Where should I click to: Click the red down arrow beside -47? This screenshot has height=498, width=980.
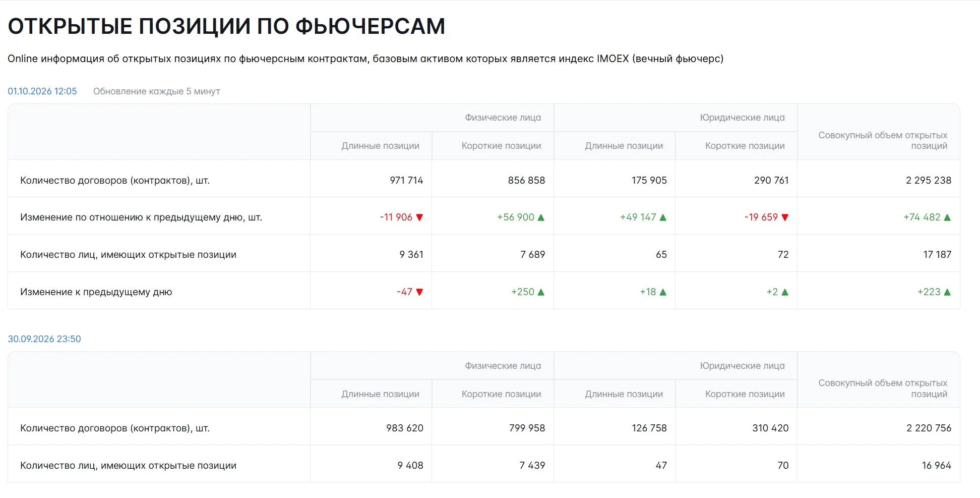pyautogui.click(x=419, y=292)
